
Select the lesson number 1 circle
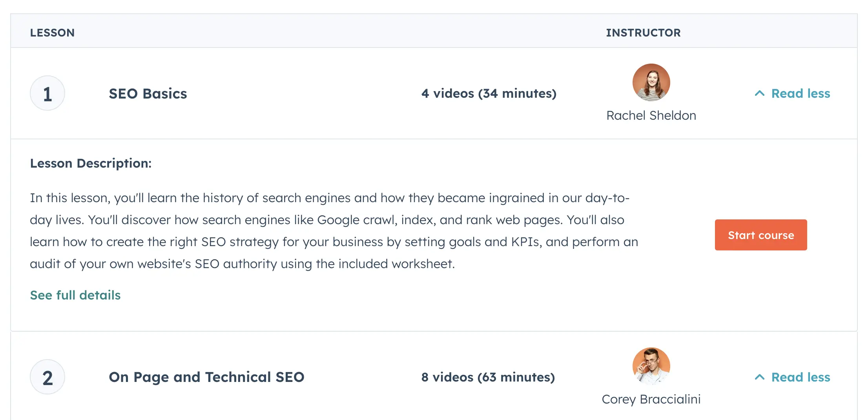(x=47, y=93)
